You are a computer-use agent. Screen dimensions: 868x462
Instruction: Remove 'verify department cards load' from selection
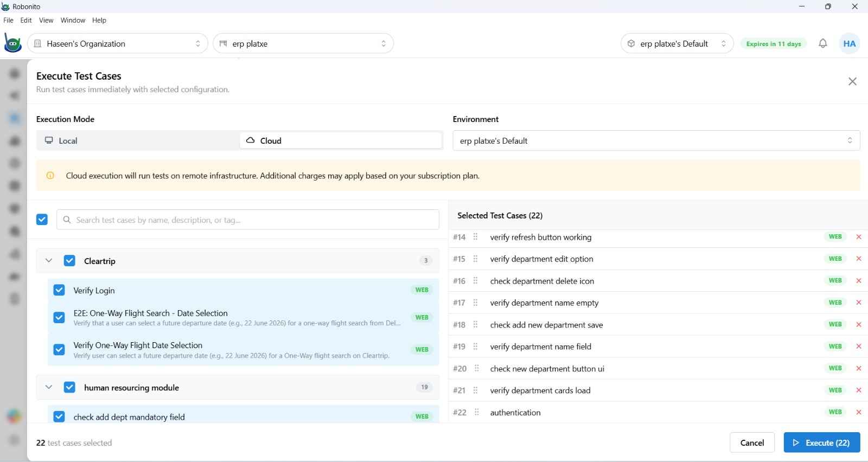pyautogui.click(x=859, y=390)
